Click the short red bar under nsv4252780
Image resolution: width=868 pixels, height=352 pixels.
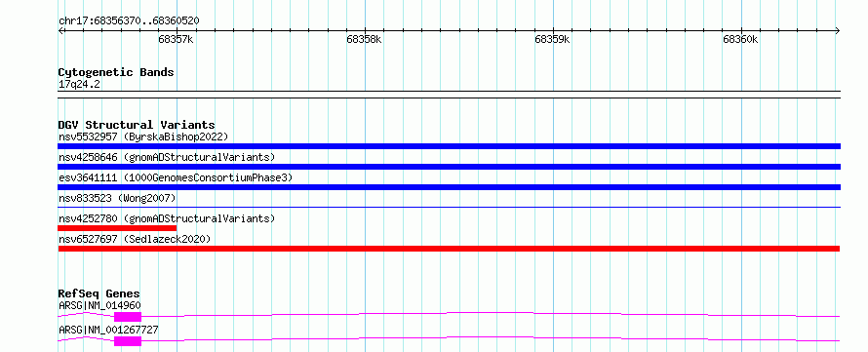(117, 228)
